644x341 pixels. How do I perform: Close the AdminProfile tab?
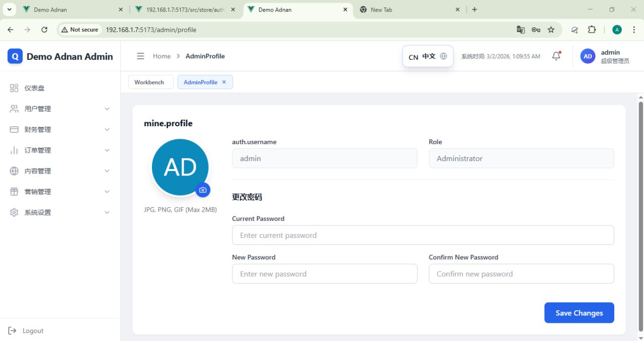[224, 82]
